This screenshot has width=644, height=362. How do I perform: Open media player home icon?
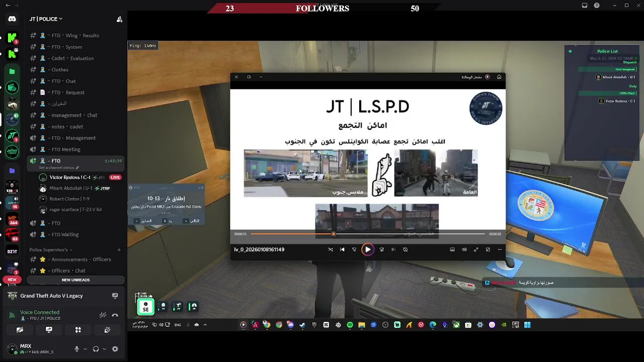click(x=499, y=77)
